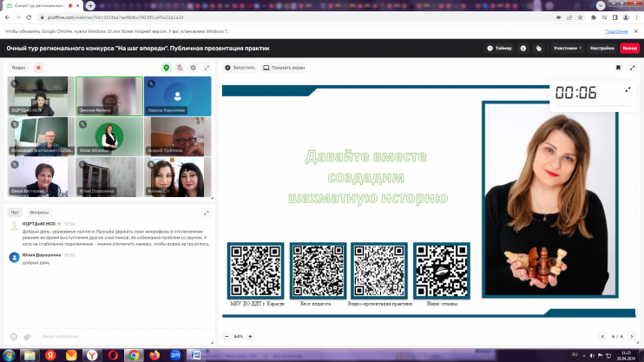
Task: Toggle the green camera icon in video panel
Action: [167, 67]
